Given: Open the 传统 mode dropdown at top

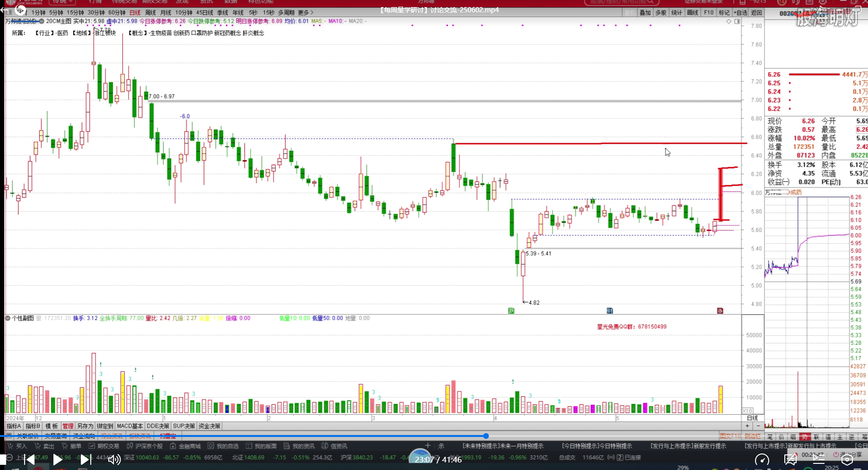Looking at the screenshot, I should 62,2.
